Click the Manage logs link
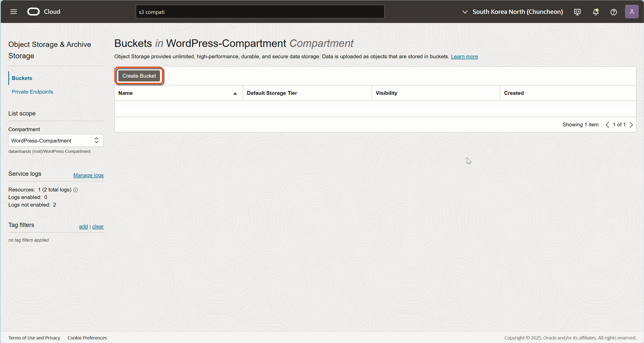644x343 pixels. 89,175
